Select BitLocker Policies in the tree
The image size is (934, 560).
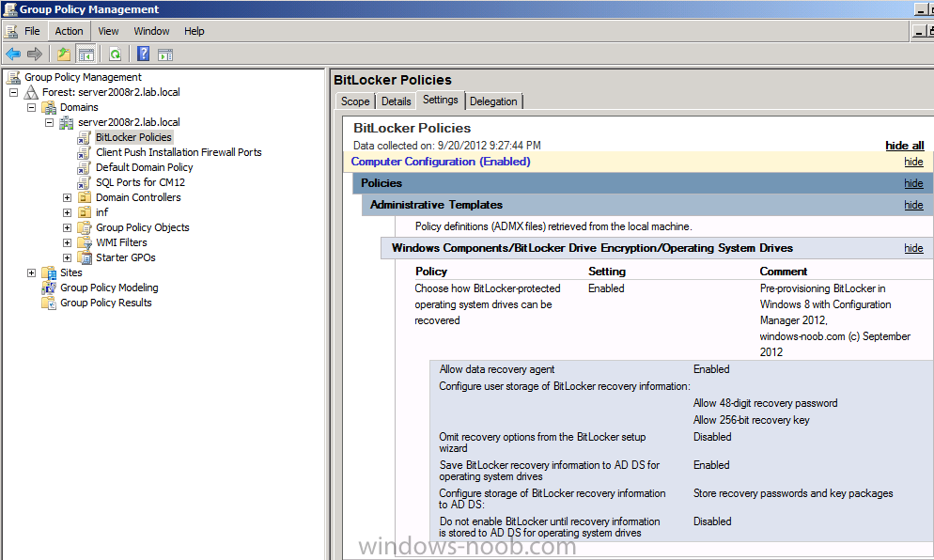(x=133, y=137)
